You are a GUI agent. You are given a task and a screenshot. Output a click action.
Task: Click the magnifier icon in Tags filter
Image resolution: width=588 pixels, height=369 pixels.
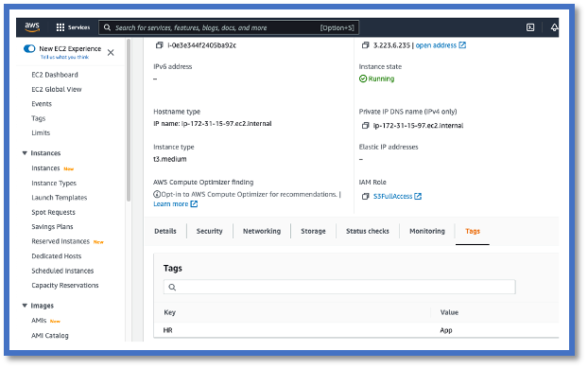tap(172, 288)
